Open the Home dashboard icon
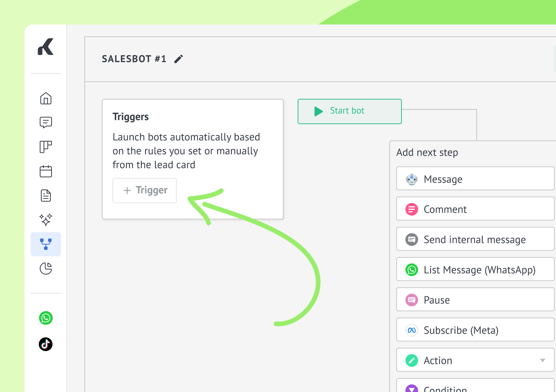Screen dimensions: 556x392 click(46, 98)
